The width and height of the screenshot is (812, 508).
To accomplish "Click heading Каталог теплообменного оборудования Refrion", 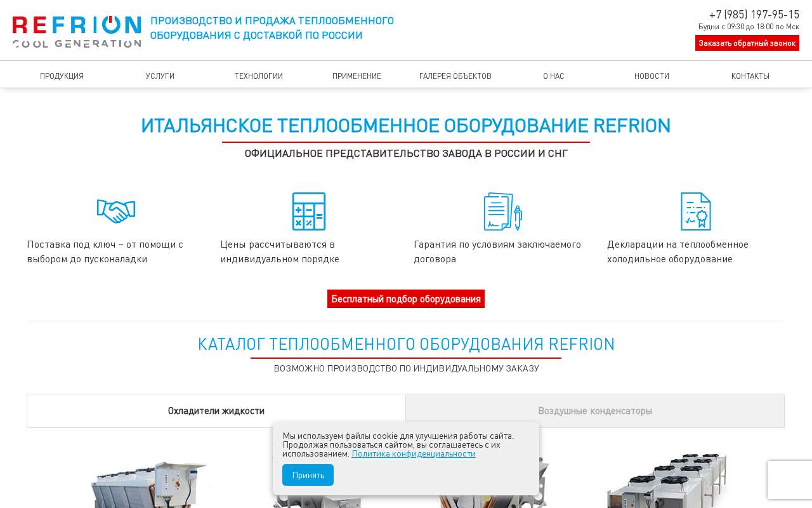I will click(406, 344).
